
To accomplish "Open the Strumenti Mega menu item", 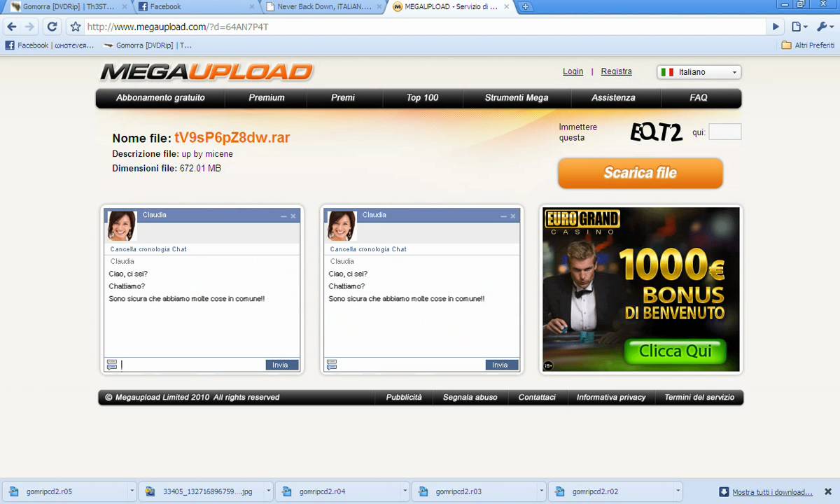I will tap(517, 98).
